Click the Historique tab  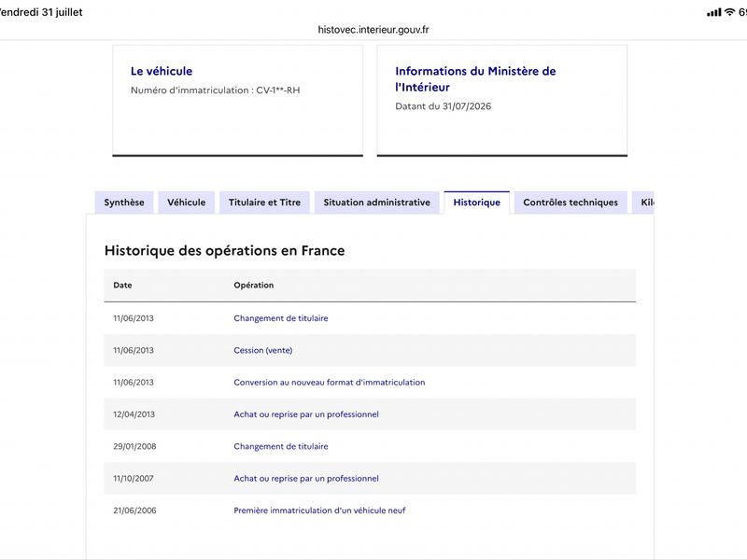477,203
